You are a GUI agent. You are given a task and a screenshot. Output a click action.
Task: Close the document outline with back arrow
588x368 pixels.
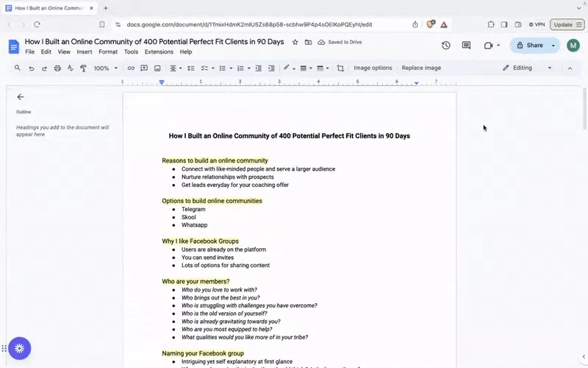[x=21, y=97]
